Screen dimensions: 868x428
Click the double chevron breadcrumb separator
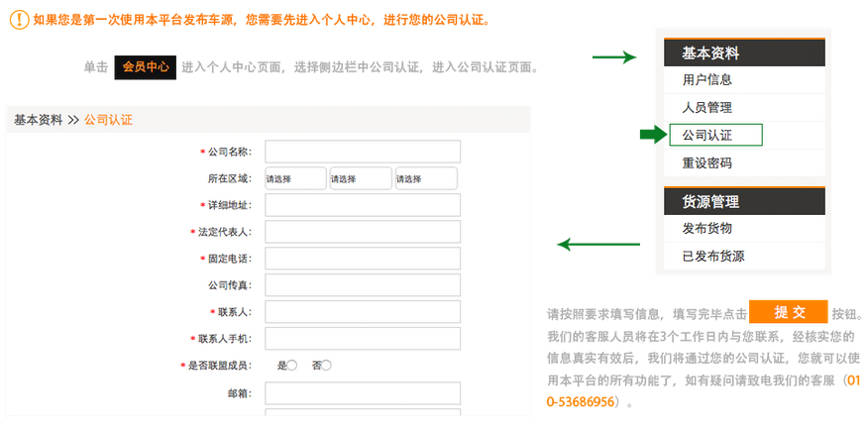pos(73,120)
